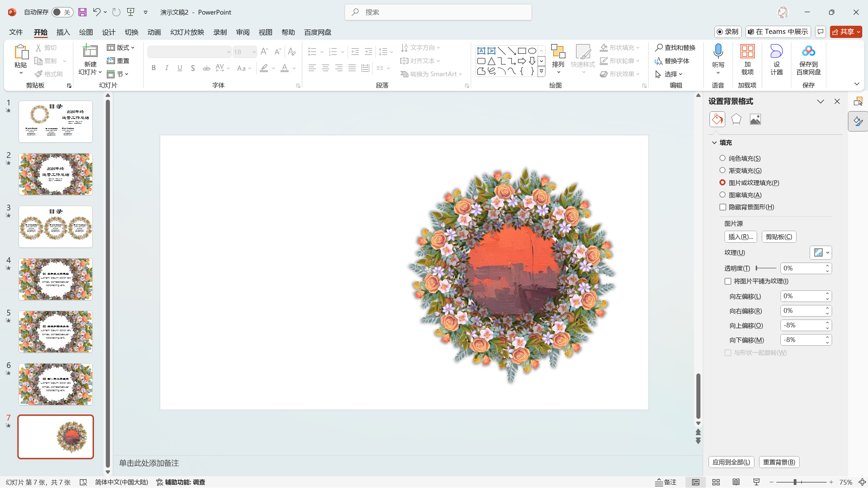Select the Rectangle shape in shapes gallery

[x=522, y=51]
